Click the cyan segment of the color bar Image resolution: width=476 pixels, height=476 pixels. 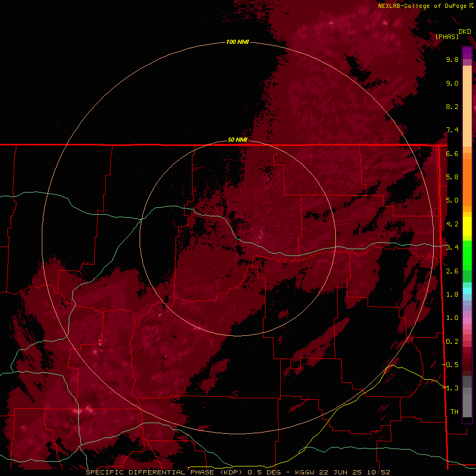467,291
